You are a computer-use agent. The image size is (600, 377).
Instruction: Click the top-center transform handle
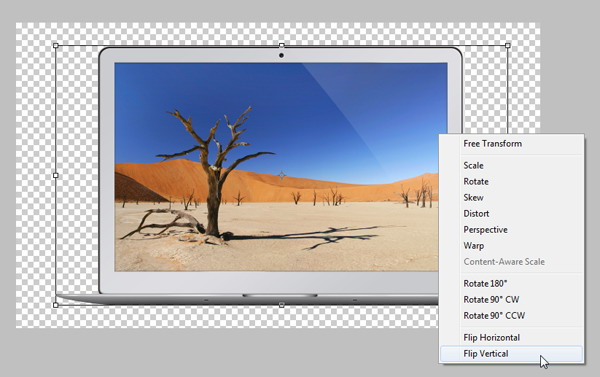[x=282, y=46]
